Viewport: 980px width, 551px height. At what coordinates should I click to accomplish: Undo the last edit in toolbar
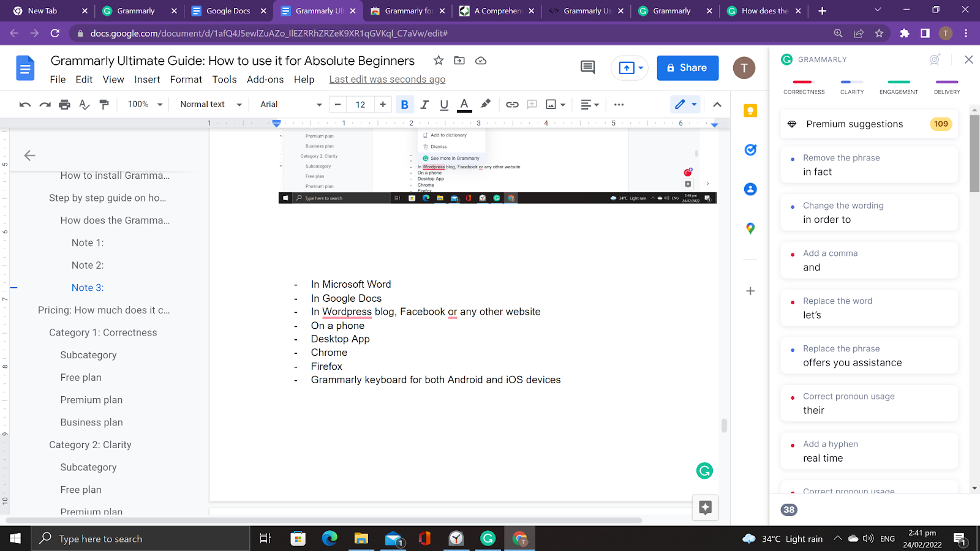25,105
